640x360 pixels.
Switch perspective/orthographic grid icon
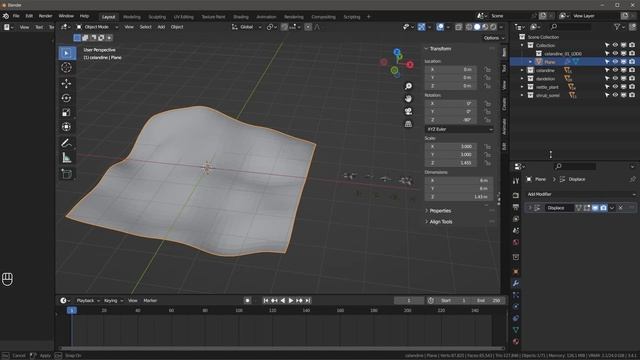pyautogui.click(x=408, y=124)
